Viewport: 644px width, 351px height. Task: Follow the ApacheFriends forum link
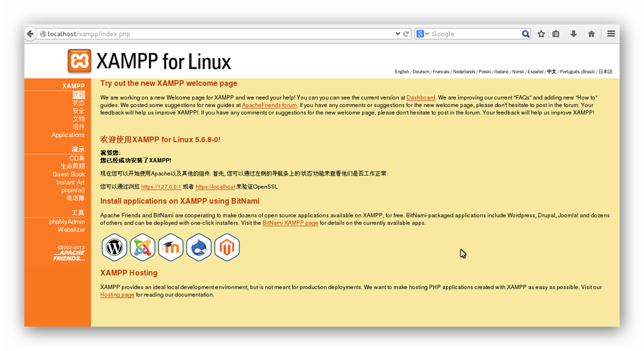click(x=269, y=105)
